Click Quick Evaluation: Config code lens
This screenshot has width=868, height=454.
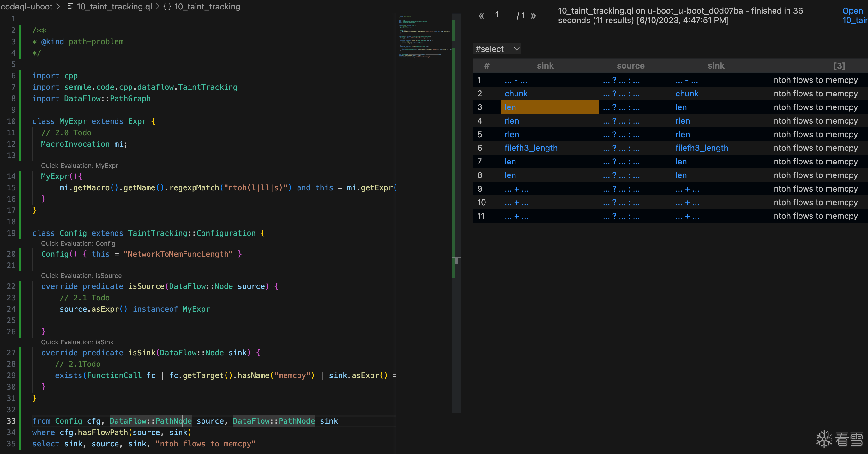tap(78, 243)
